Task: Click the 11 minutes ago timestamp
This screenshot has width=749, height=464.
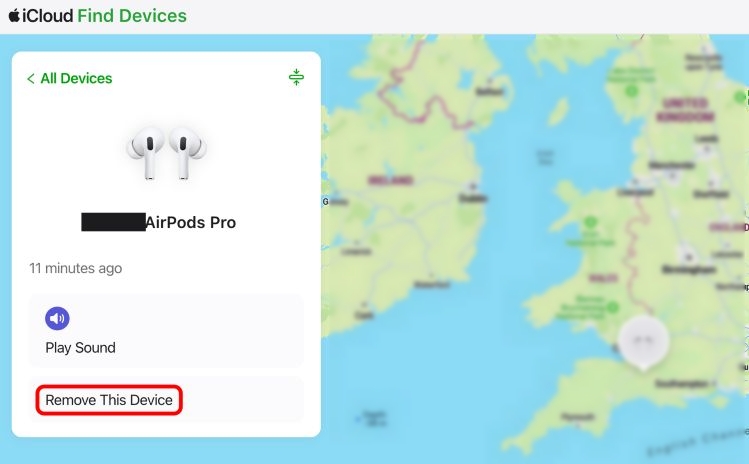Action: coord(75,269)
